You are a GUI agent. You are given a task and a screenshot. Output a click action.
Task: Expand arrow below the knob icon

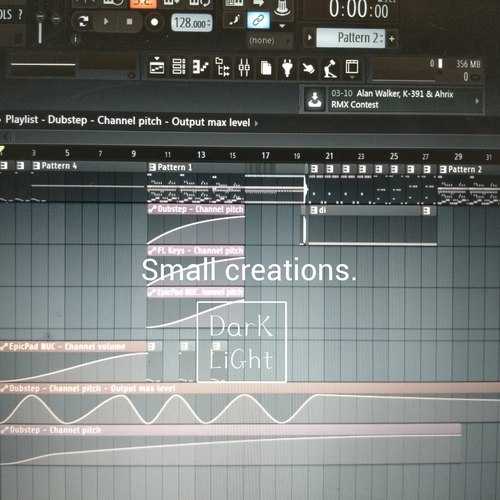point(282,26)
